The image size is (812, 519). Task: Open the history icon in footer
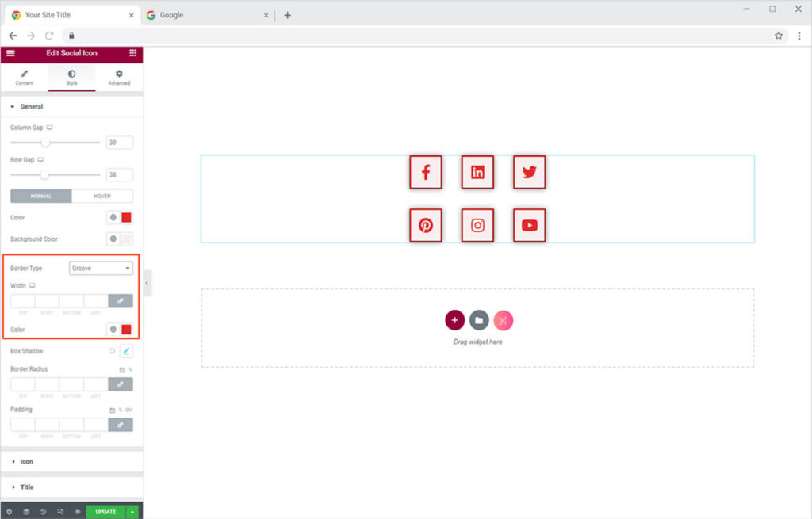(x=43, y=512)
